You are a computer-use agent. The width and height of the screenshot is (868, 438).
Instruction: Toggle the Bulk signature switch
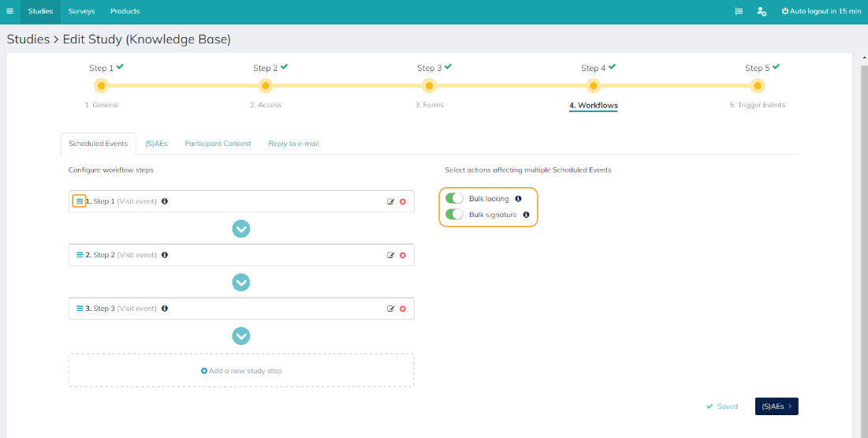(x=454, y=215)
